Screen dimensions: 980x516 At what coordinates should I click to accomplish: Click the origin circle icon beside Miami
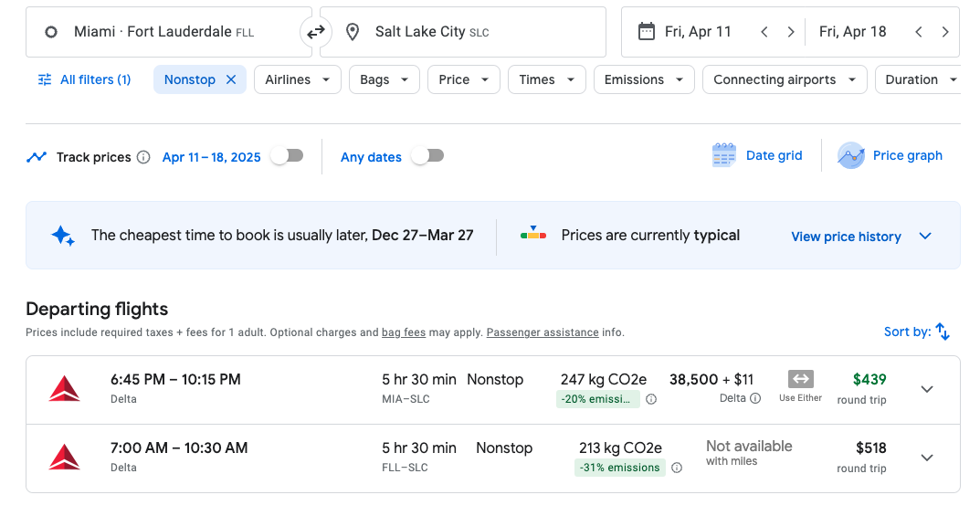51,32
